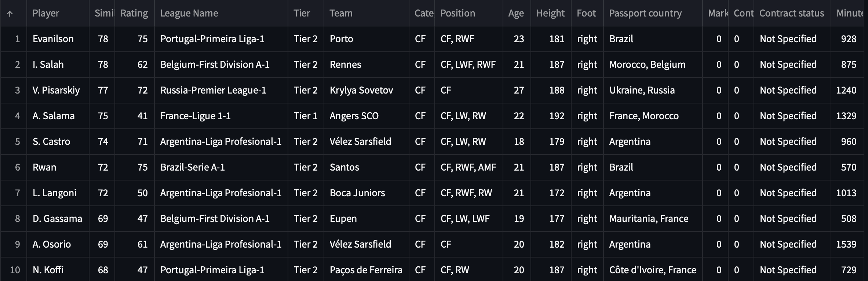
Task: Click the Foot column header
Action: click(586, 13)
